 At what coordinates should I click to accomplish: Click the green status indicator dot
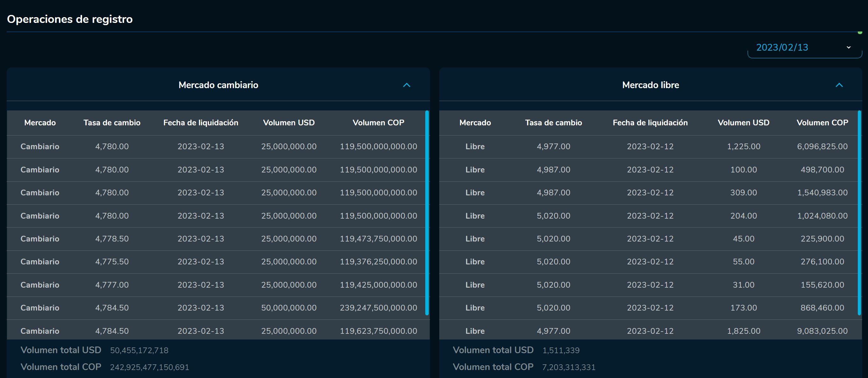860,33
